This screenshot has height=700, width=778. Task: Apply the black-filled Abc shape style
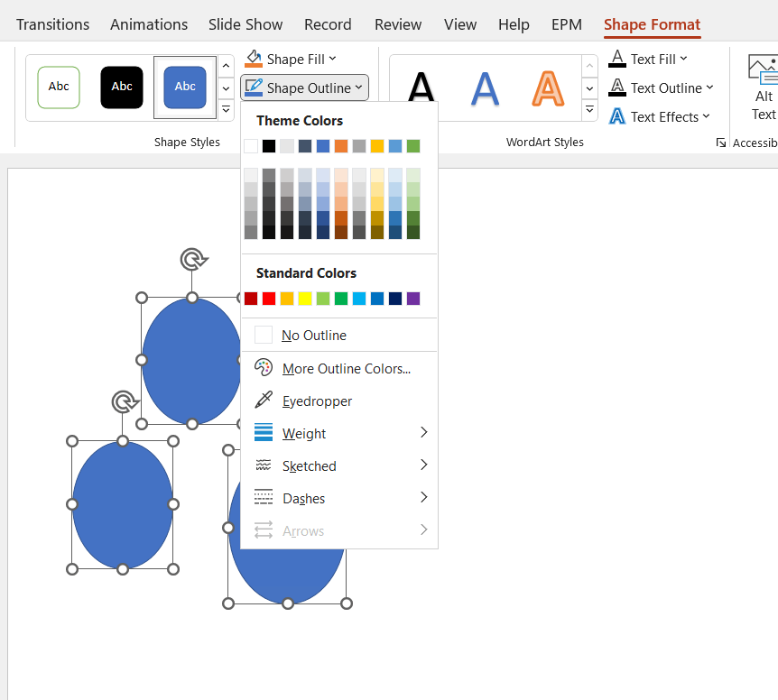(122, 87)
